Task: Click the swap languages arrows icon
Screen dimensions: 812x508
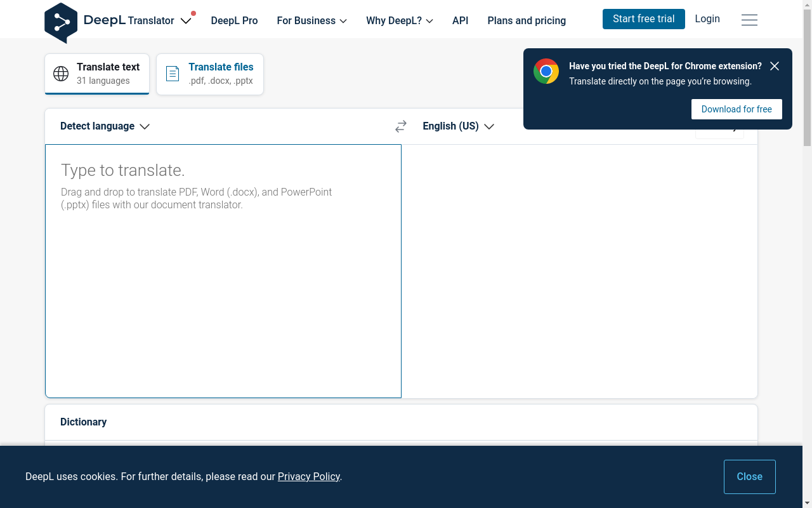Action: tap(400, 126)
